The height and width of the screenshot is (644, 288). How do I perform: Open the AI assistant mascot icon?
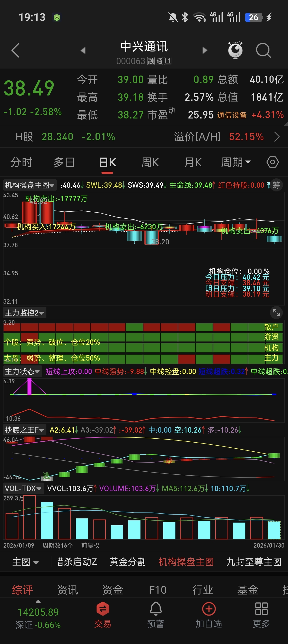235,50
